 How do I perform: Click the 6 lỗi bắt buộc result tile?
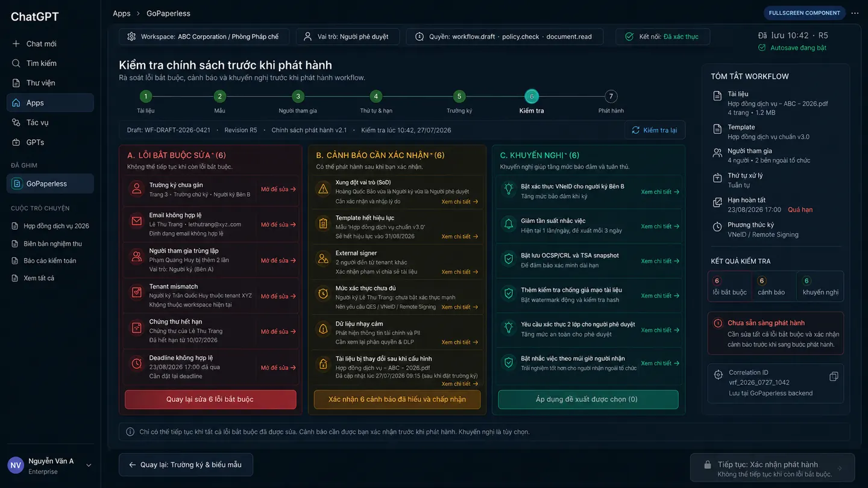click(x=729, y=286)
